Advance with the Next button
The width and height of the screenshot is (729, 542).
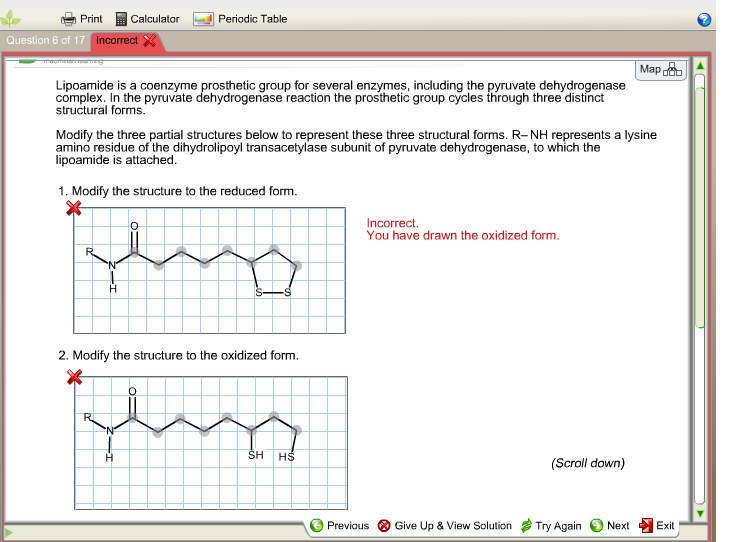(609, 525)
